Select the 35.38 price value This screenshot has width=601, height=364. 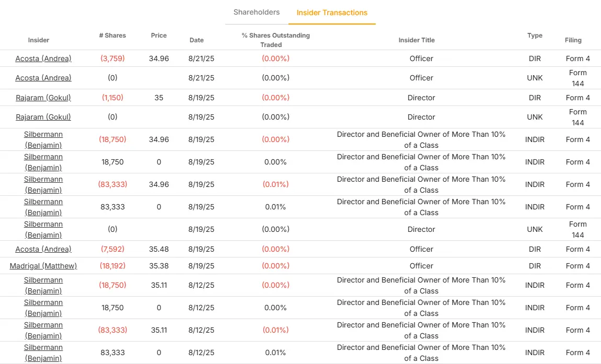click(x=159, y=266)
